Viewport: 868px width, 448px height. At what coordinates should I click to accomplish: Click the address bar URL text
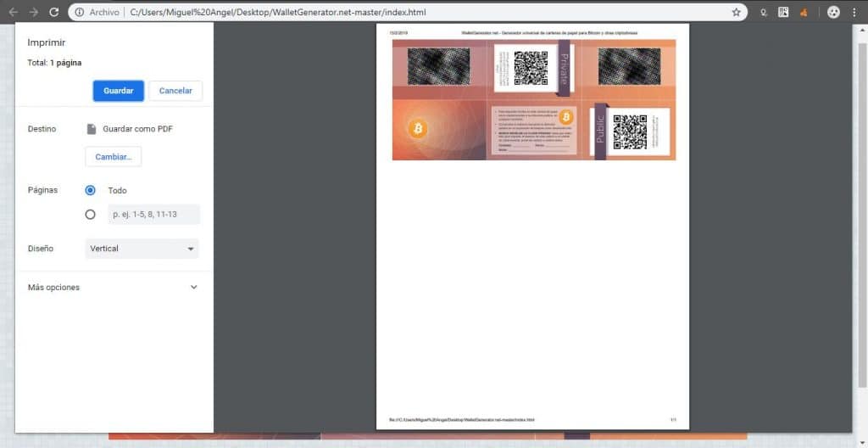278,12
